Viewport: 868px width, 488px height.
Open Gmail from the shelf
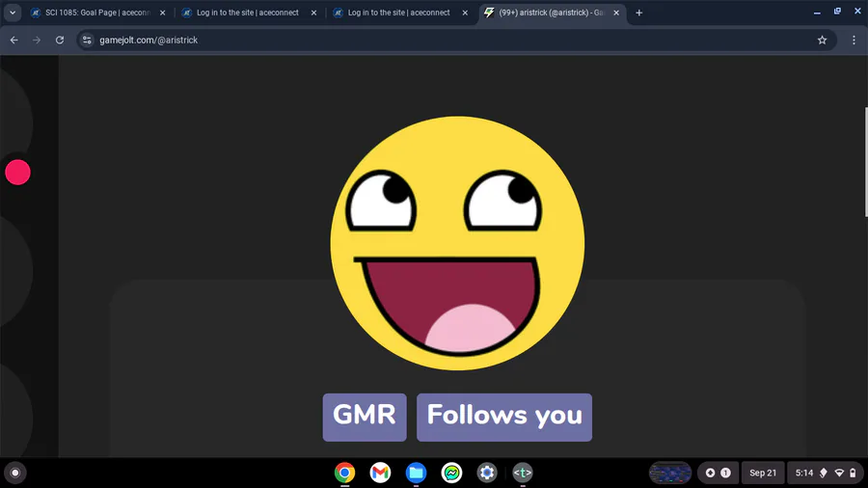click(x=380, y=473)
